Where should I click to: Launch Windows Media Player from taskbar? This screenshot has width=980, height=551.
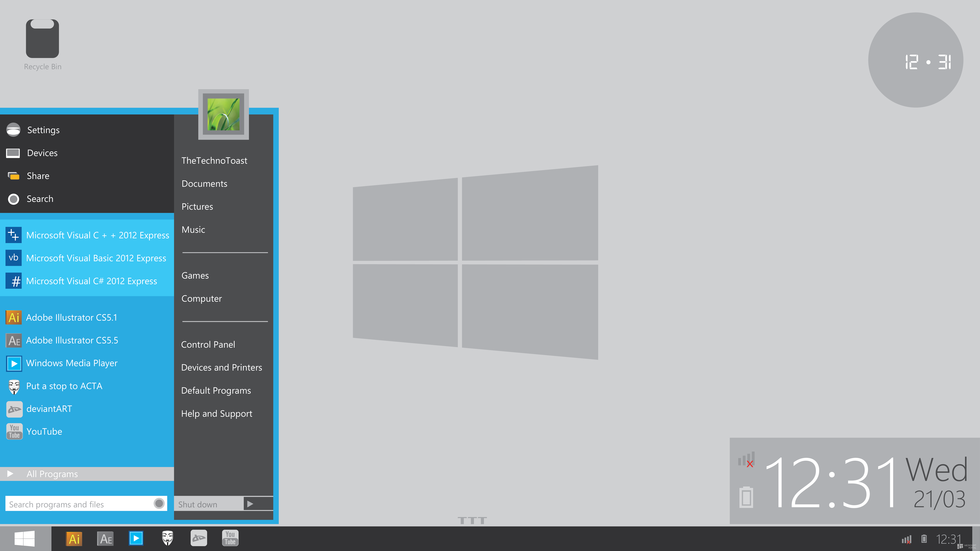pyautogui.click(x=136, y=539)
